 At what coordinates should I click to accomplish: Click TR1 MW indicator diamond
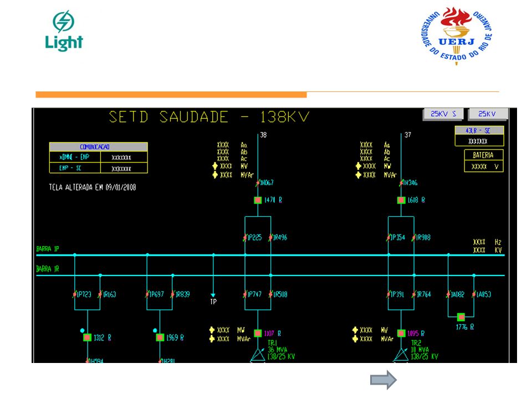pyautogui.click(x=212, y=330)
